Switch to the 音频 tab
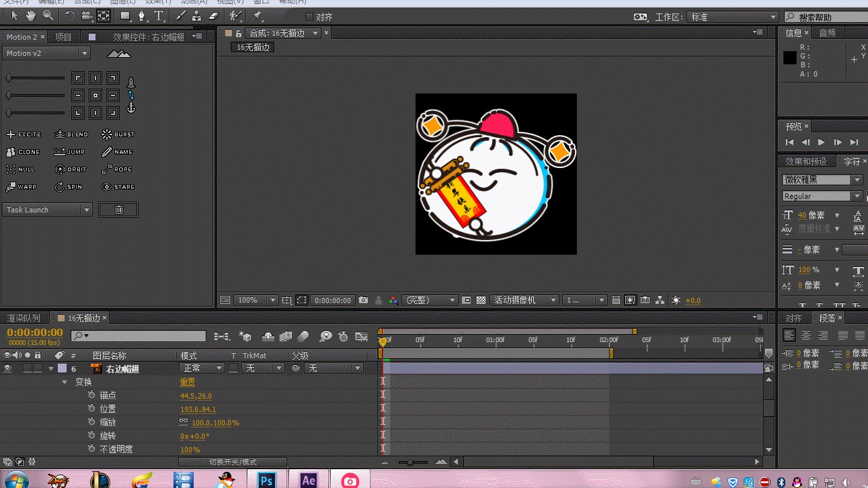 pos(828,33)
